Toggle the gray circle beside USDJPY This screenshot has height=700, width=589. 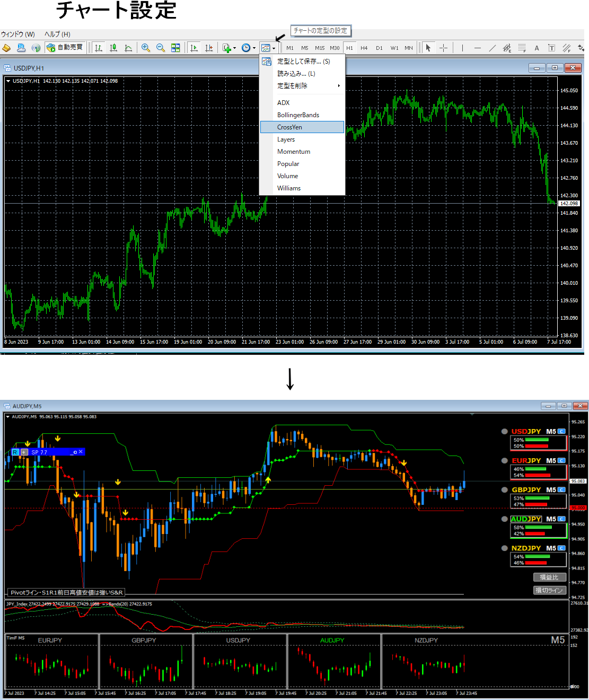pos(505,432)
